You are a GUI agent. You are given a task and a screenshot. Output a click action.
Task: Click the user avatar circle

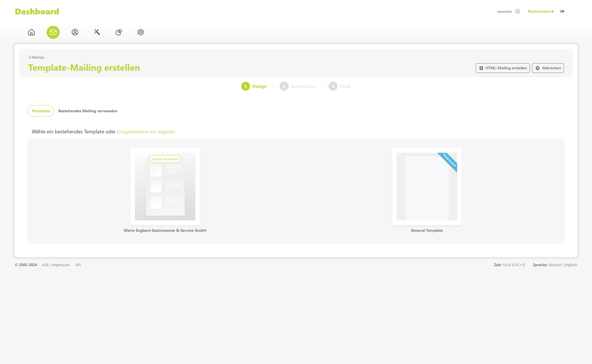tap(518, 11)
